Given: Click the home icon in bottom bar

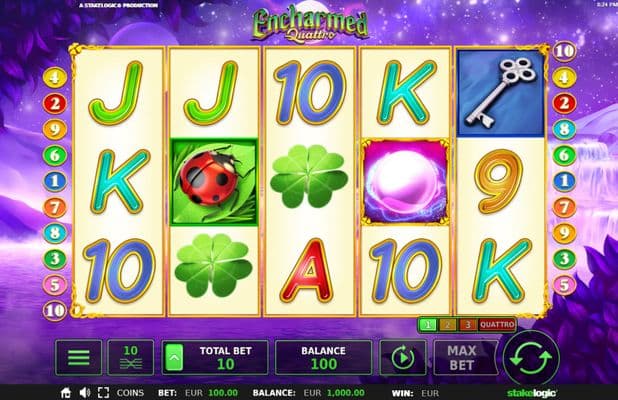Looking at the screenshot, I should click(x=65, y=393).
